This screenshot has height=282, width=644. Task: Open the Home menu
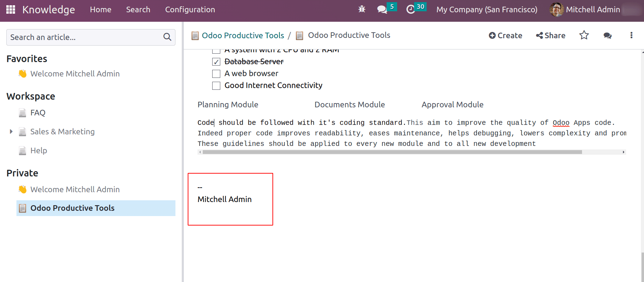click(x=101, y=9)
